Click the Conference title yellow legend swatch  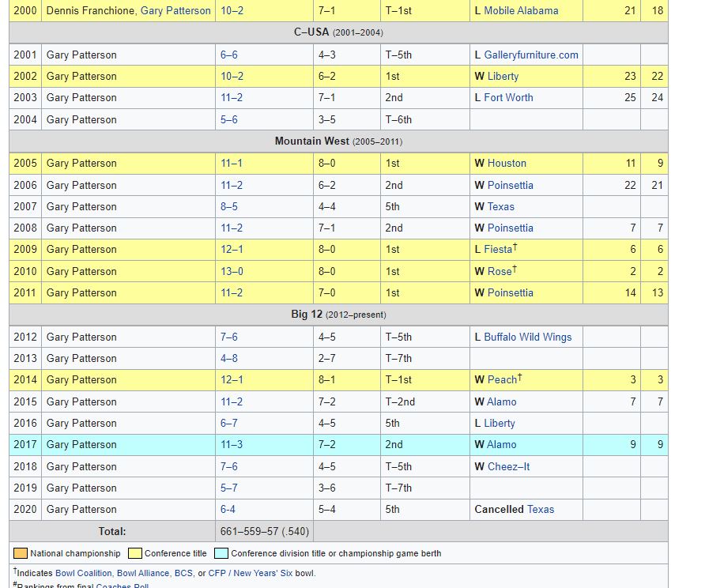click(x=135, y=553)
